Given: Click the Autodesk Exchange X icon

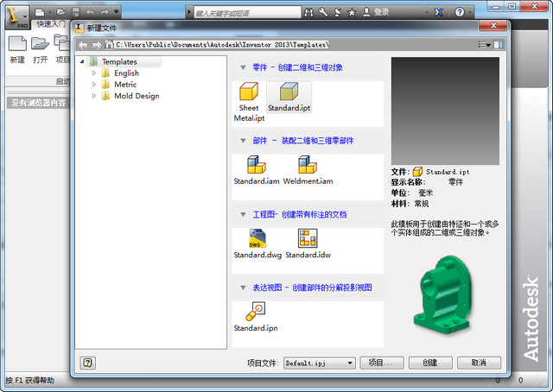Looking at the screenshot, I should tap(438, 12).
